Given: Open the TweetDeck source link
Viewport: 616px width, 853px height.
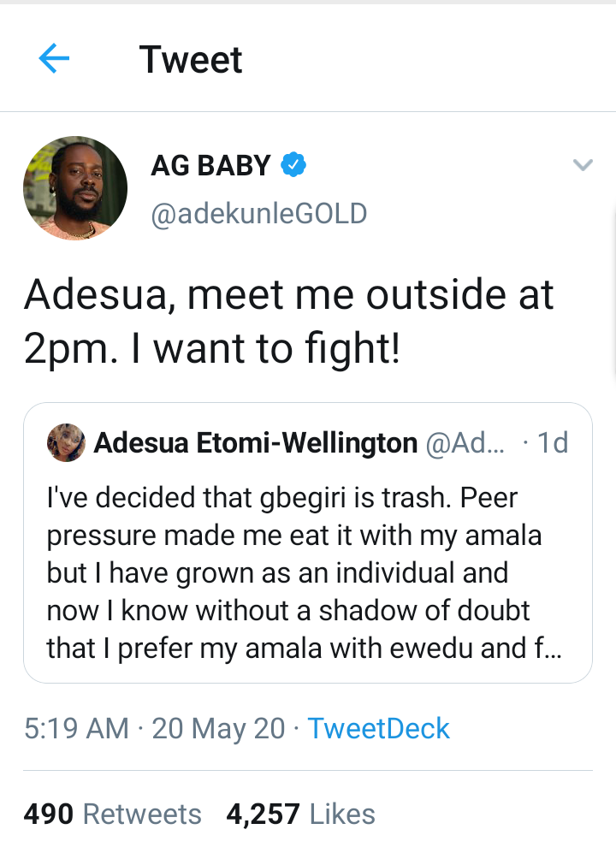Looking at the screenshot, I should [x=378, y=728].
